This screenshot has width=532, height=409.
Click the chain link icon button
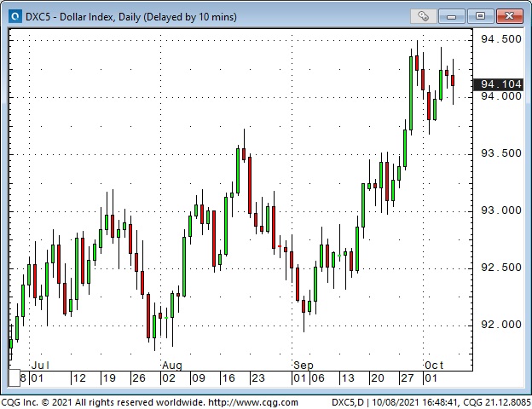click(423, 16)
